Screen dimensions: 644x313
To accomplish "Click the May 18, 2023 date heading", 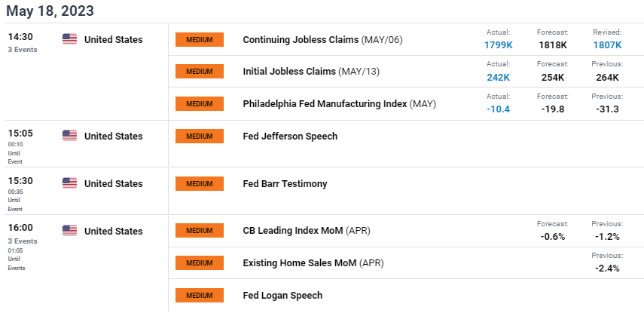I will click(50, 11).
